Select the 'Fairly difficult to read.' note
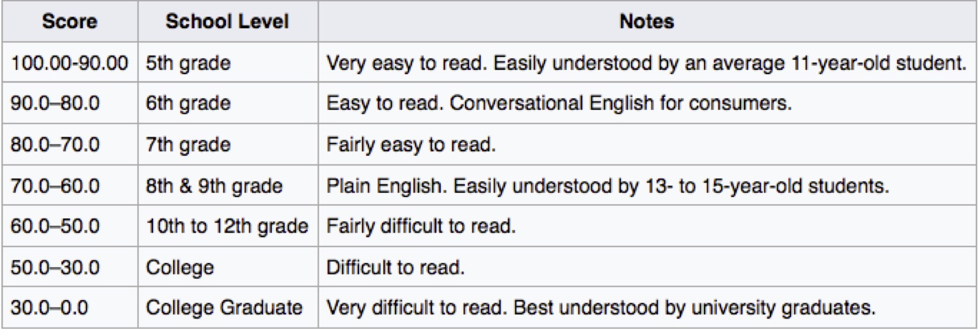 coord(420,225)
